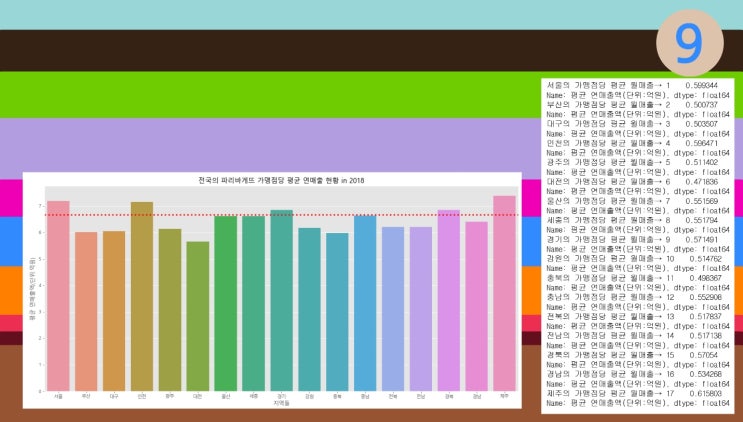Select the 대전 bar in the chart
This screenshot has width=743, height=422.
198,316
